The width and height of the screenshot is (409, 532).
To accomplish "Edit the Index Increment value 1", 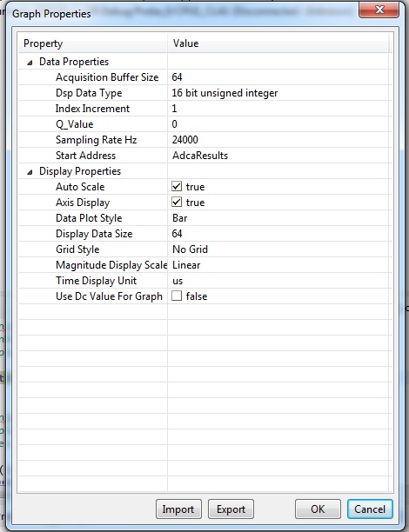I will point(279,109).
